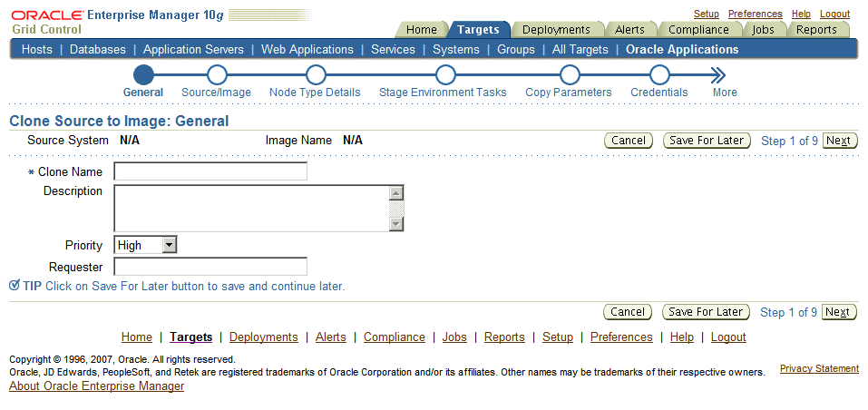Viewport: 868px width, 410px height.
Task: Click footer Targets link
Action: tap(191, 337)
